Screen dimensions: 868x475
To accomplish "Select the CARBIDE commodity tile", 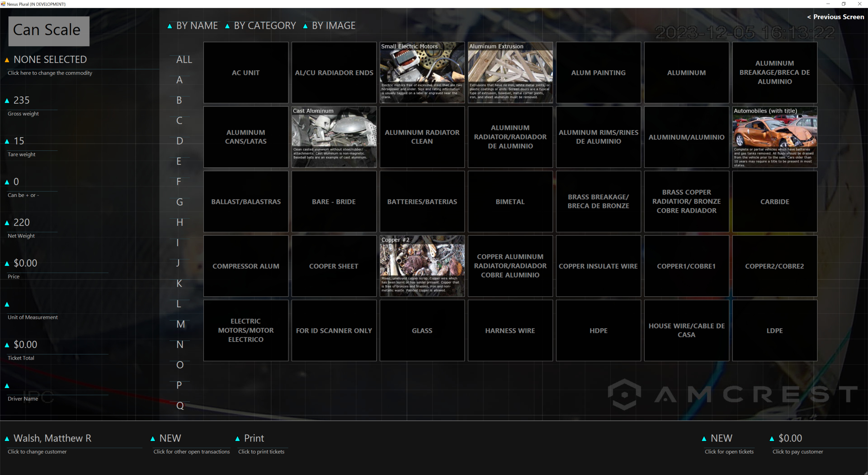I will point(774,202).
